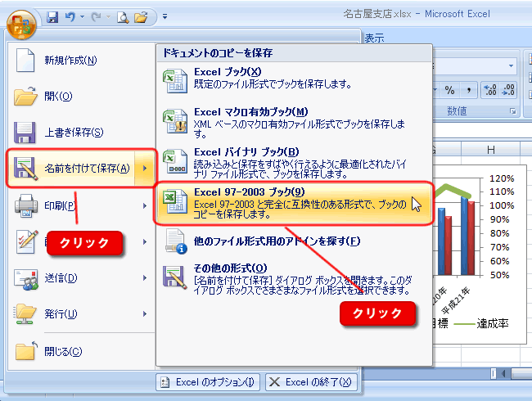
Task: Click the comma style button
Action: [x=469, y=90]
